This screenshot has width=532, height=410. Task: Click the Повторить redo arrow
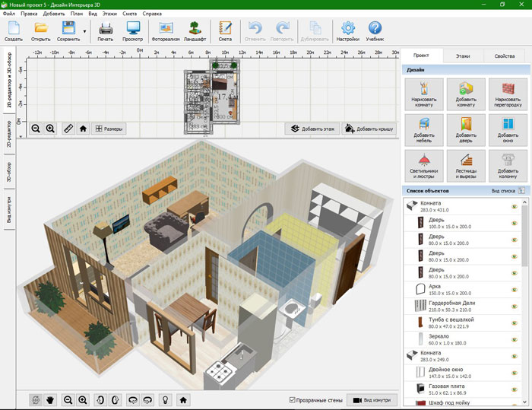coord(282,31)
